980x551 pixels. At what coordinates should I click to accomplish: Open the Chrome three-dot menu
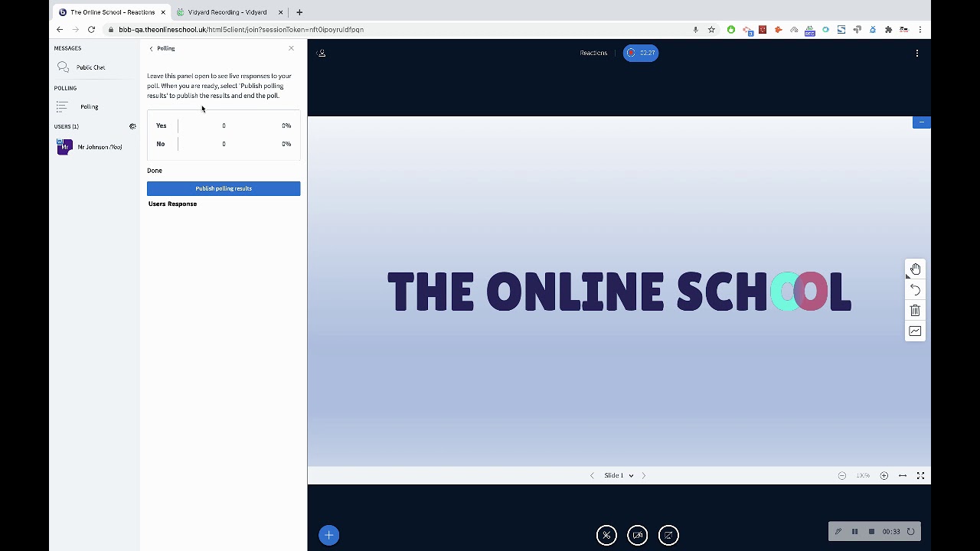[920, 29]
